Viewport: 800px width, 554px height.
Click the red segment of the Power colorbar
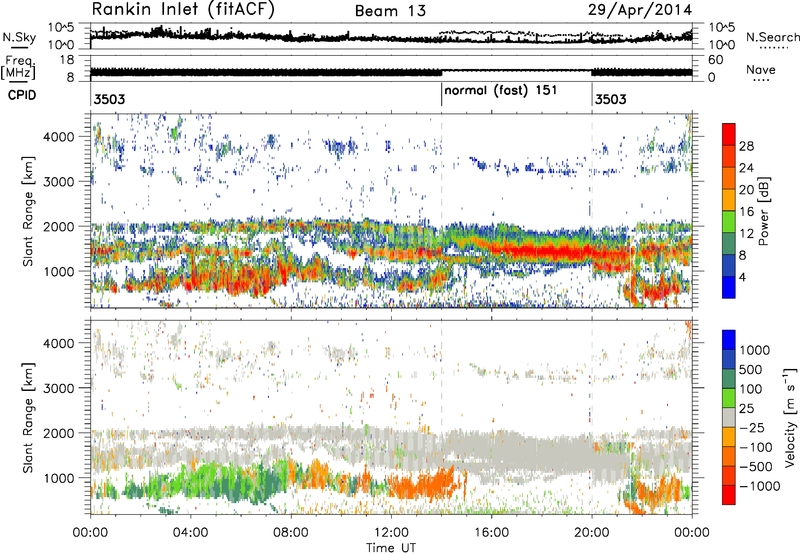click(x=729, y=134)
